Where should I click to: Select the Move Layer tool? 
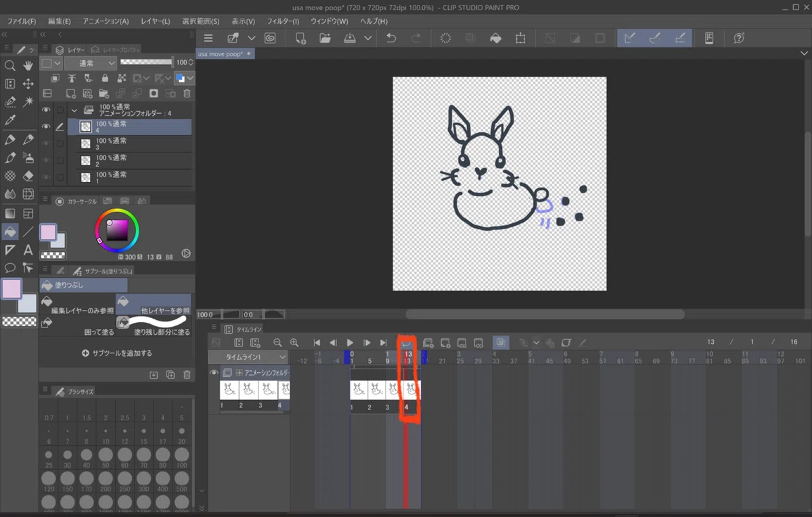(x=28, y=84)
